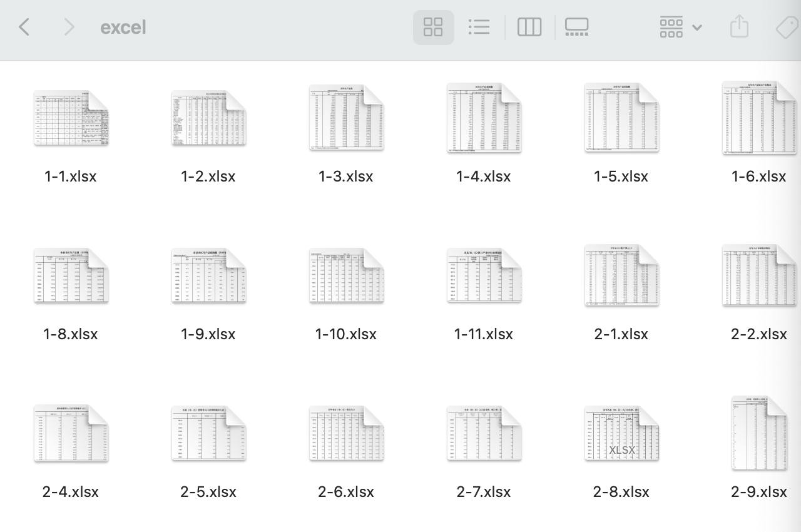Select the 1-8.xlsx file icon

pos(71,275)
